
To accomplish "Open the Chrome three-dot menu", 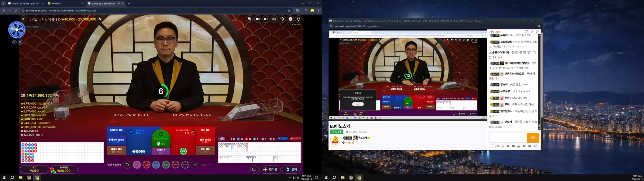I will (318, 11).
